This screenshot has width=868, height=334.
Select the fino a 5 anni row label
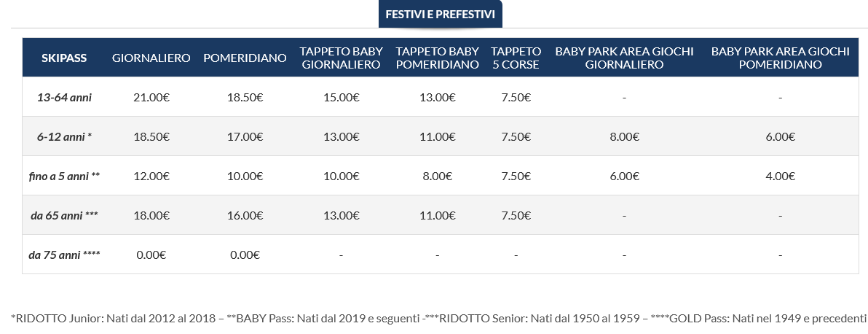click(64, 176)
